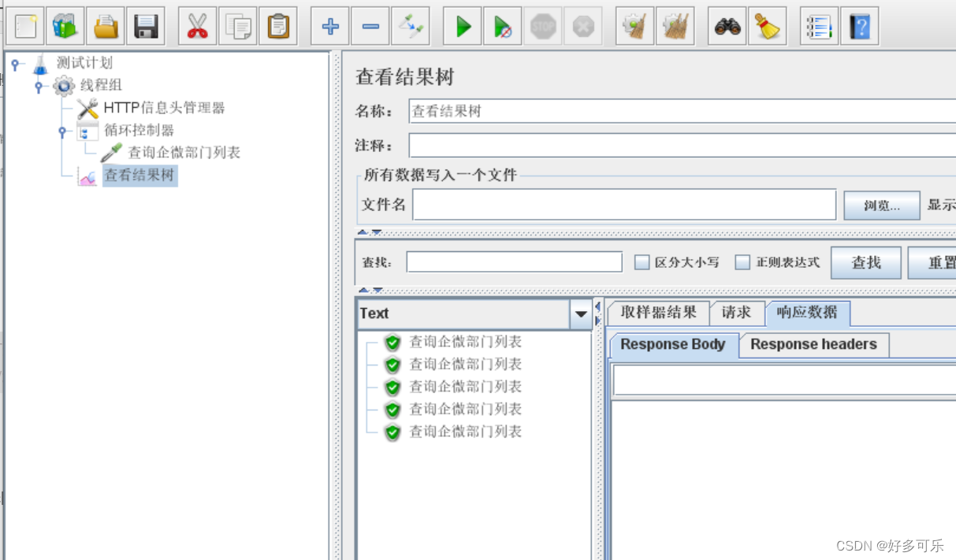
Task: Click the 浏览... button
Action: (882, 206)
